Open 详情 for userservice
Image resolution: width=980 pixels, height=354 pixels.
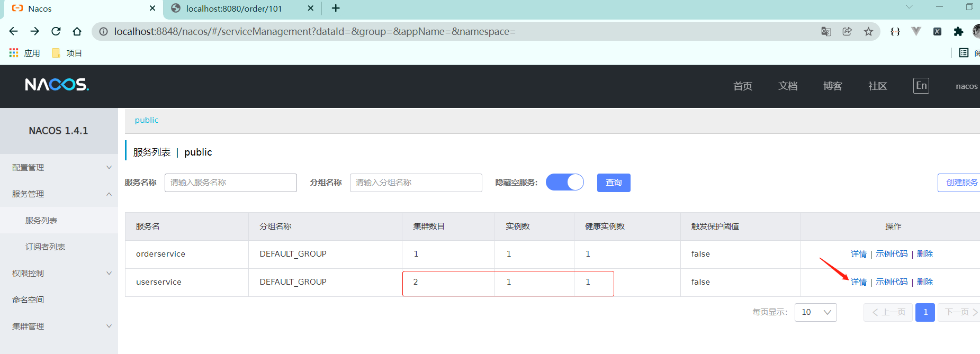(859, 282)
